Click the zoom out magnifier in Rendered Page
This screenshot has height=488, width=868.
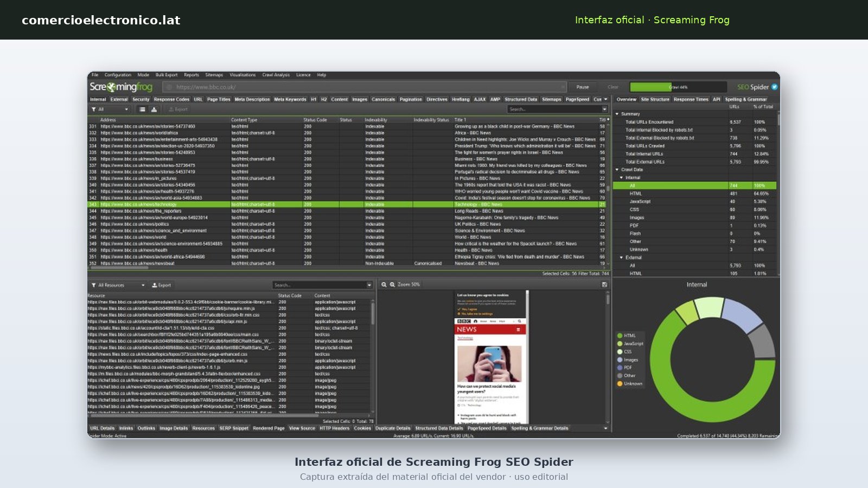coord(384,285)
